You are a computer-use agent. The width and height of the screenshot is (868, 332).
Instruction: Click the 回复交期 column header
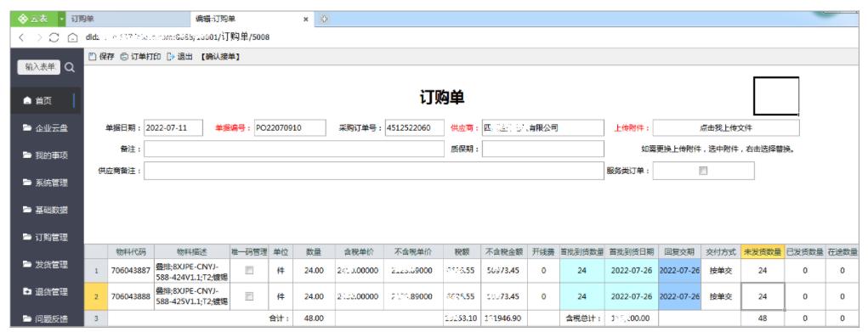tap(680, 251)
